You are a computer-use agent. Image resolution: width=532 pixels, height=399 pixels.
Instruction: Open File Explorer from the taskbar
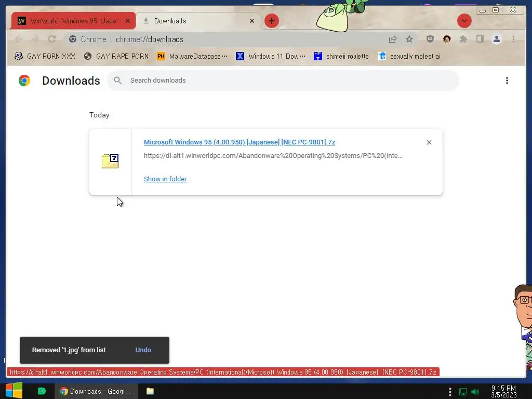(150, 391)
